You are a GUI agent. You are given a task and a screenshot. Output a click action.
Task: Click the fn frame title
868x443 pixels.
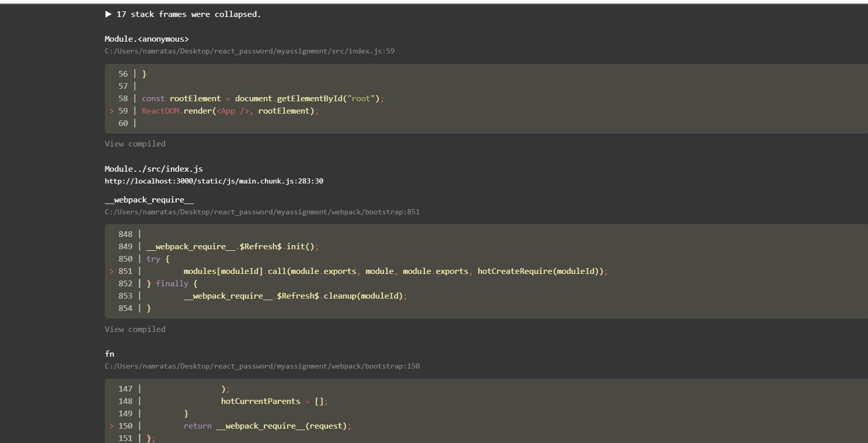tap(110, 354)
